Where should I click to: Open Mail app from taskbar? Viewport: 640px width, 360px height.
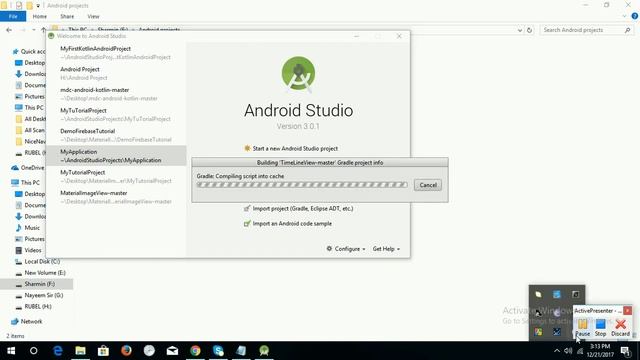pyautogui.click(x=172, y=351)
